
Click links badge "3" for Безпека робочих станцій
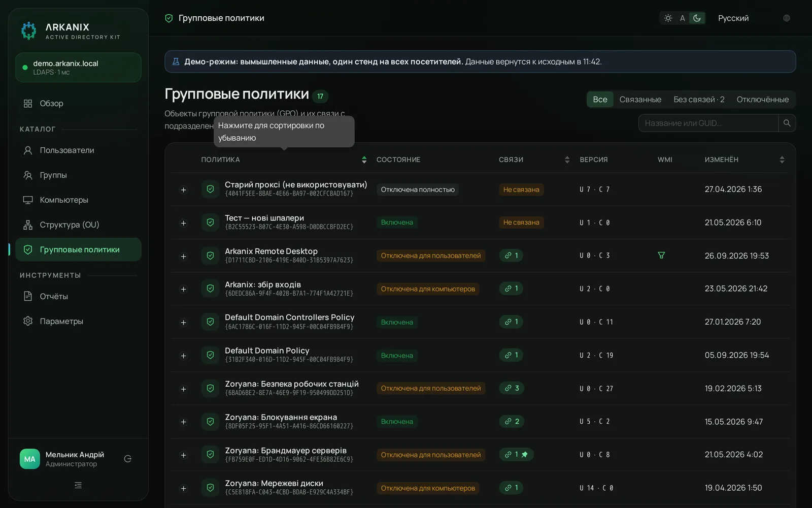click(x=512, y=389)
